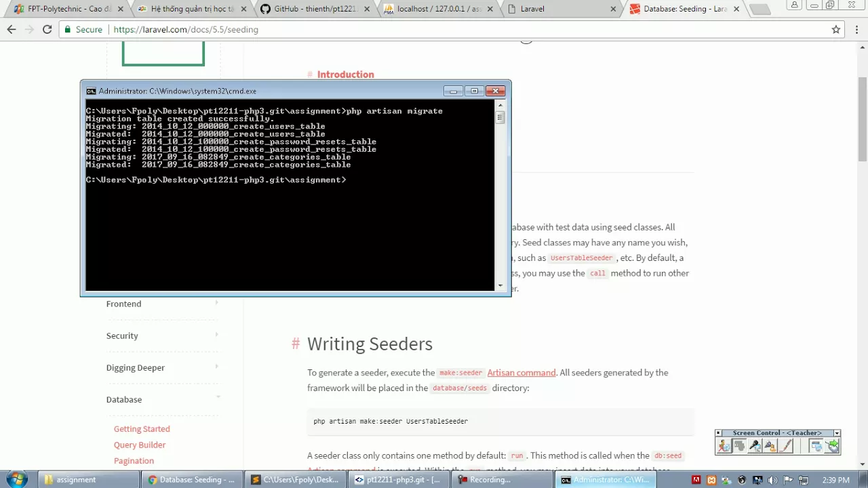Expand the Digging Deeper sidebar section
The width and height of the screenshot is (868, 488).
pos(163,367)
